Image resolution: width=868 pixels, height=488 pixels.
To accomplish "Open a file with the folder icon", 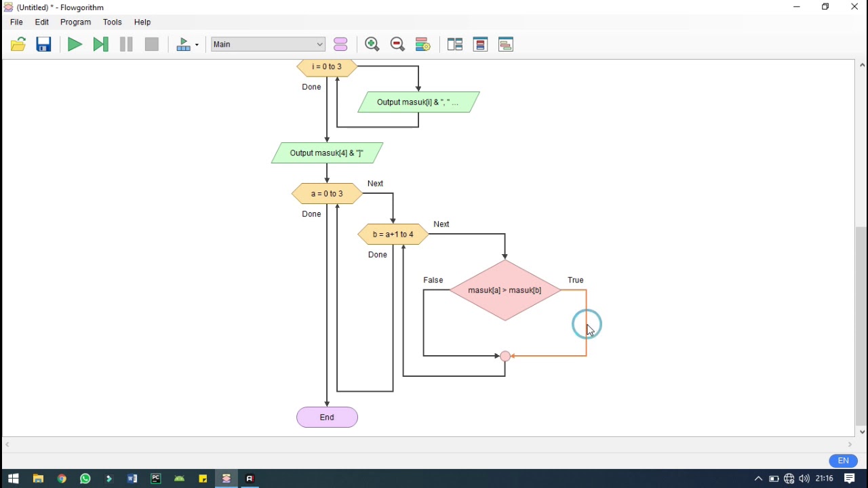I will 18,45.
